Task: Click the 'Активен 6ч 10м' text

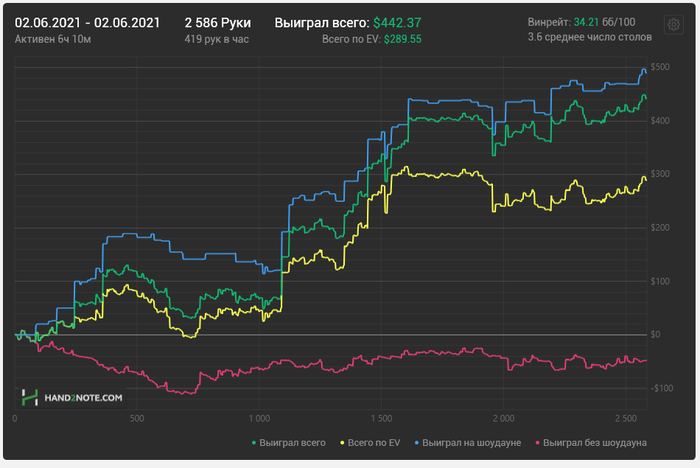Action: point(53,39)
